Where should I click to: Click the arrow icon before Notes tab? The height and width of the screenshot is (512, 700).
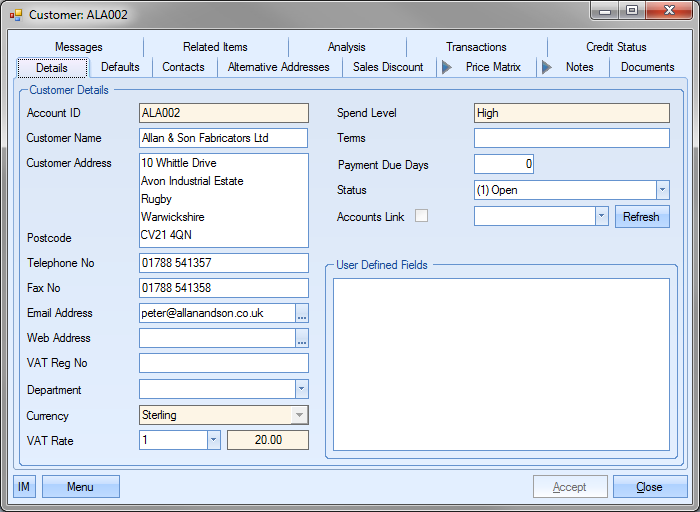[x=546, y=67]
